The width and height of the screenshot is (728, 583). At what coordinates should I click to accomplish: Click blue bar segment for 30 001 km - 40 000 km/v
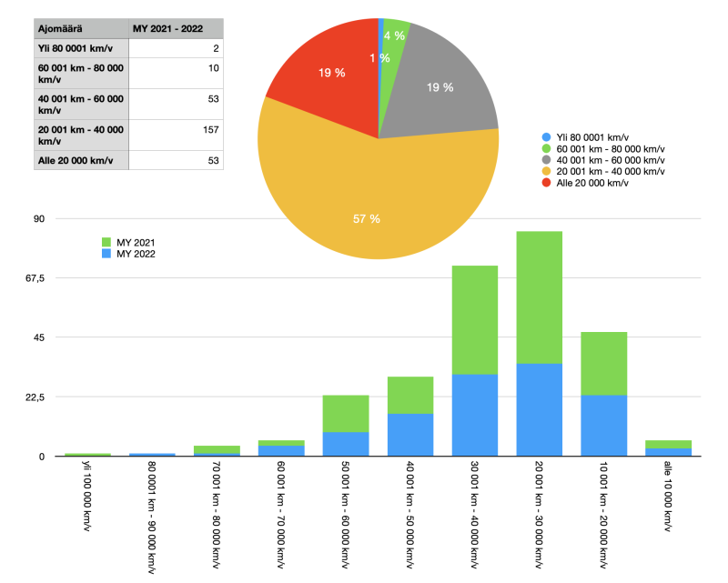click(x=475, y=415)
